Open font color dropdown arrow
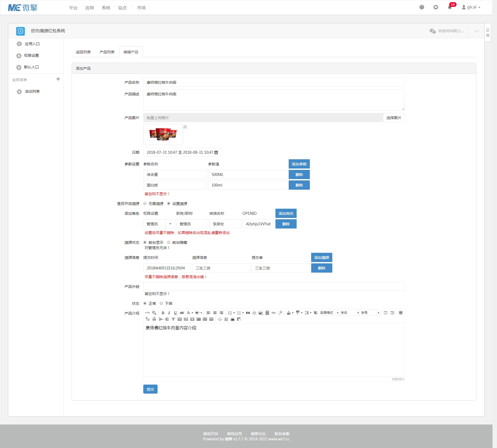Image resolution: width=497 pixels, height=448 pixels. click(x=192, y=313)
